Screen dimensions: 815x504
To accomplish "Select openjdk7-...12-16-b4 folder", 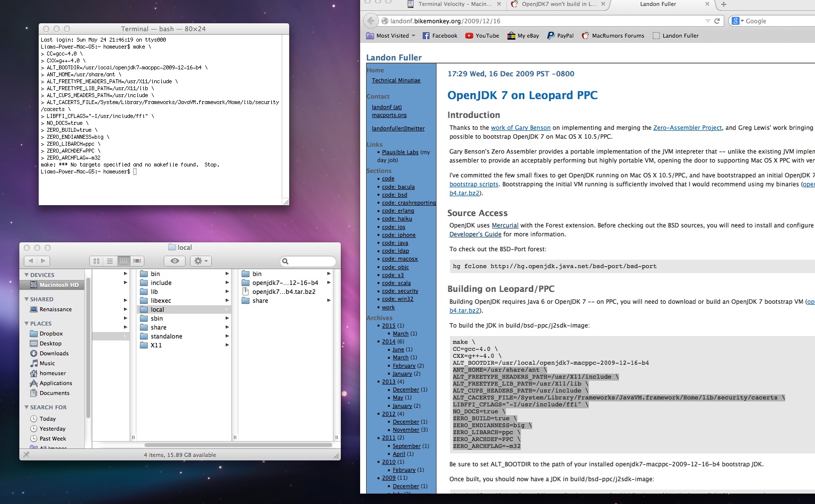I will [x=286, y=283].
